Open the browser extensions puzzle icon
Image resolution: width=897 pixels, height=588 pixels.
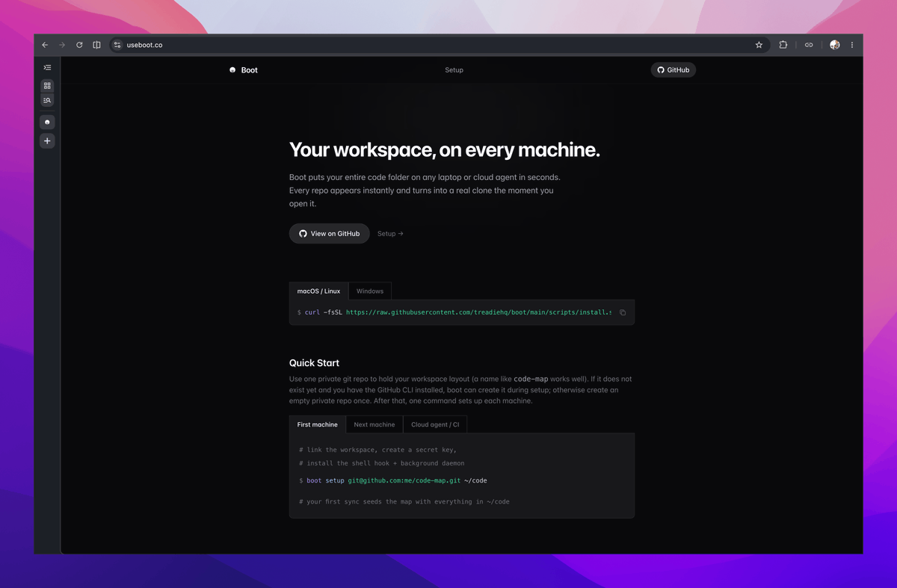click(783, 45)
